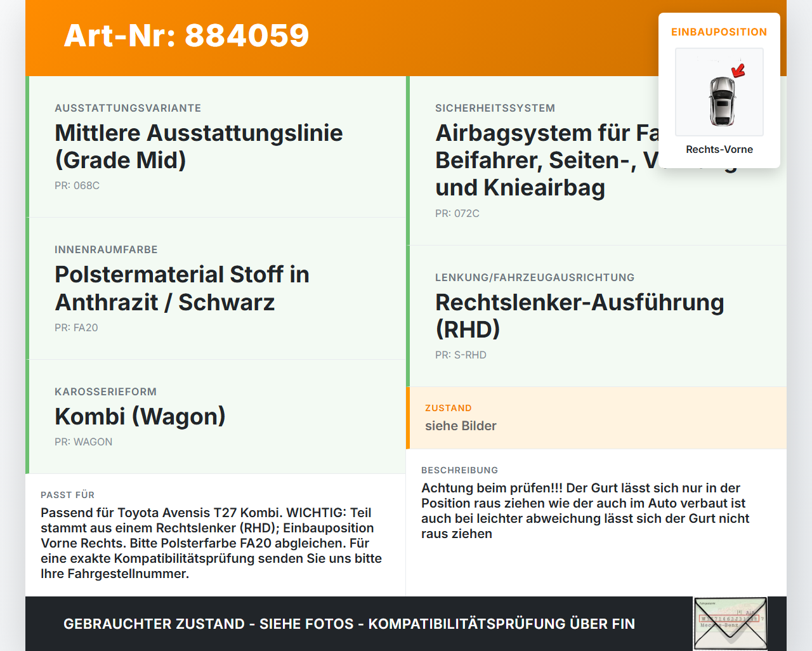Select the PR: S-RHD code

461,355
